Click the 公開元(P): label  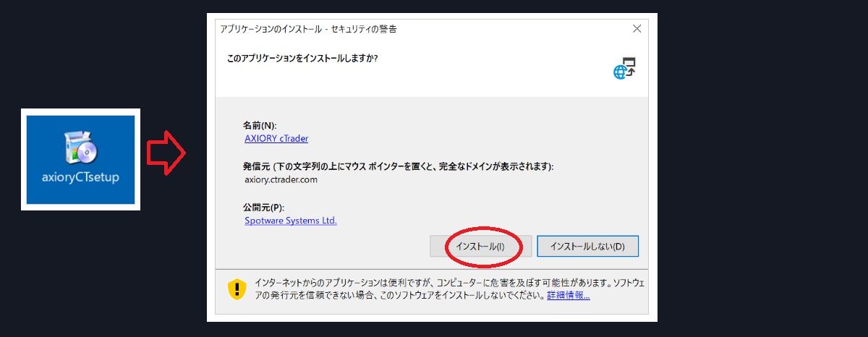click(x=264, y=208)
